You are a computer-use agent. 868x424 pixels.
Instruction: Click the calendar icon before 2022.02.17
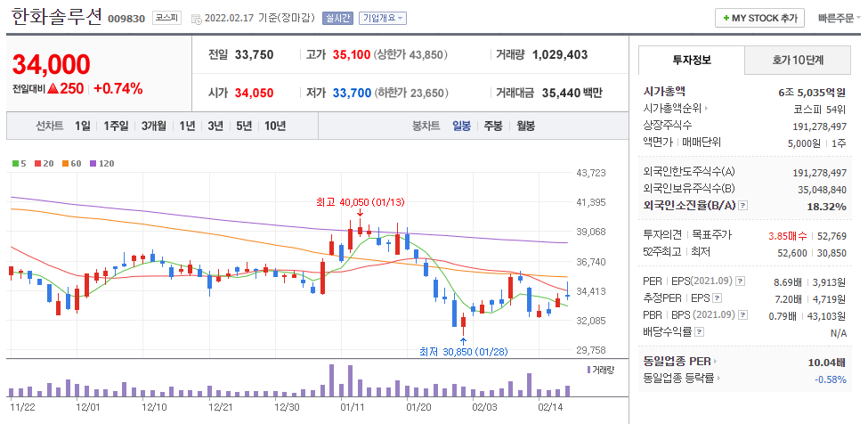(196, 19)
